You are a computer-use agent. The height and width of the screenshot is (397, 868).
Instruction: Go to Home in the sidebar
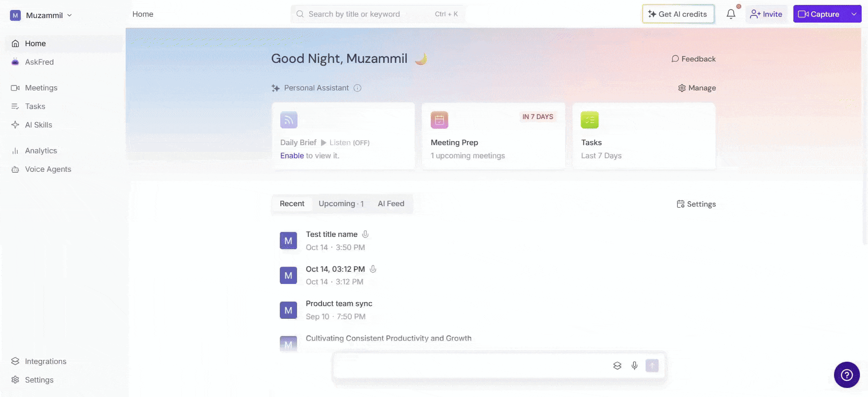click(x=64, y=43)
